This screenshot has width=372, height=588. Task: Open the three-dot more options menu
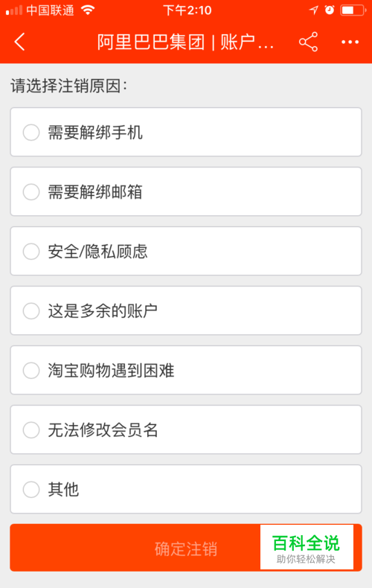[350, 42]
